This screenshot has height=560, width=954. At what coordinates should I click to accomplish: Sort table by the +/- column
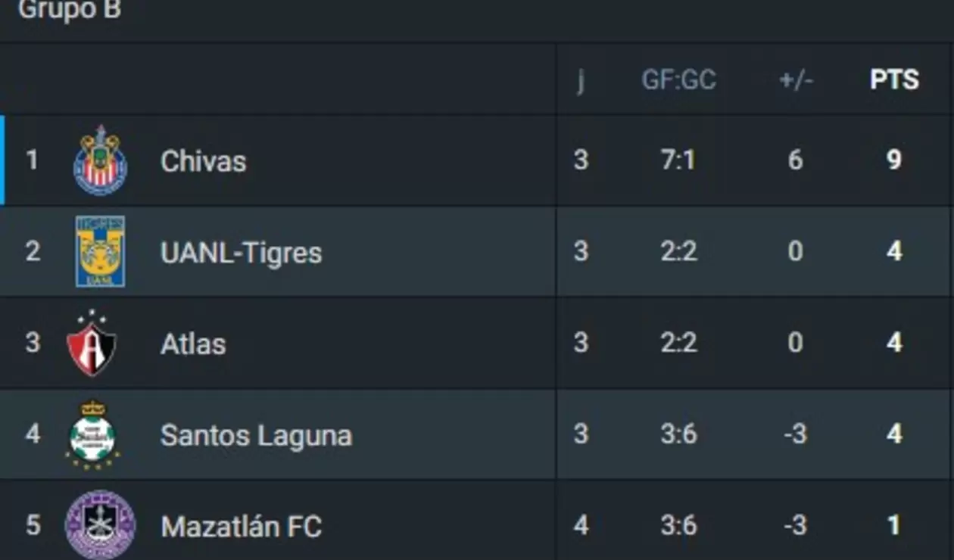click(x=794, y=79)
